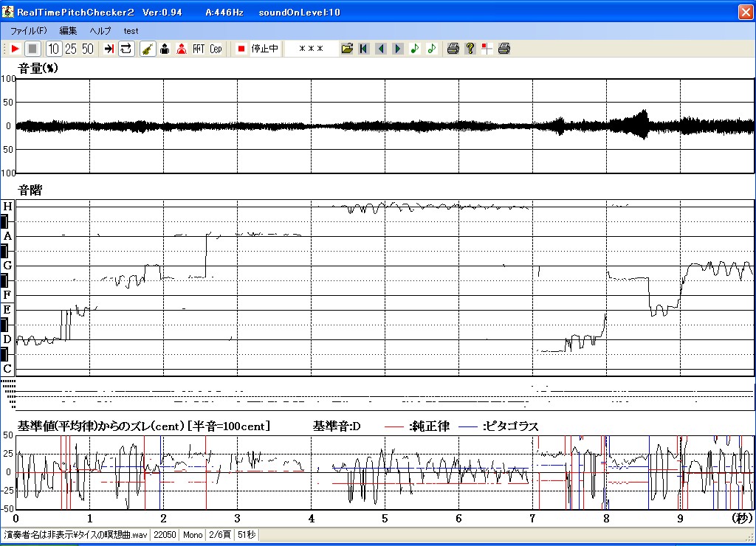Select the red female voice icon
This screenshot has height=546, width=756.
coord(182,49)
